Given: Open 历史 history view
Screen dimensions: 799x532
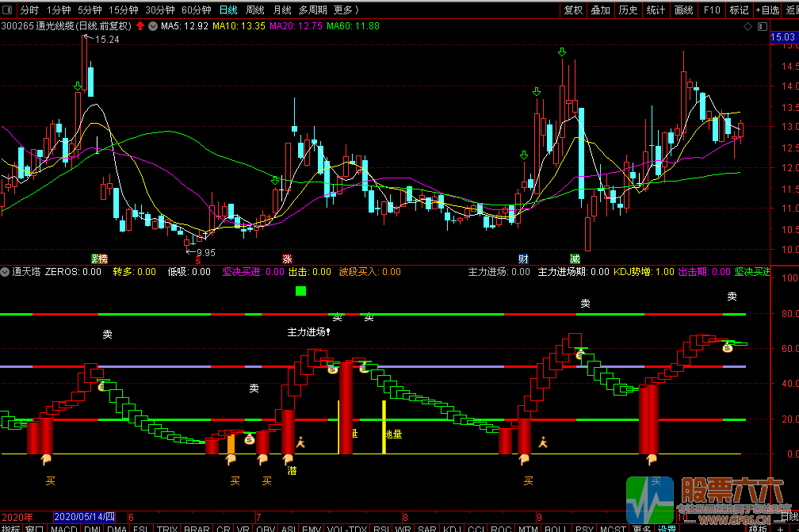Looking at the screenshot, I should [x=629, y=10].
